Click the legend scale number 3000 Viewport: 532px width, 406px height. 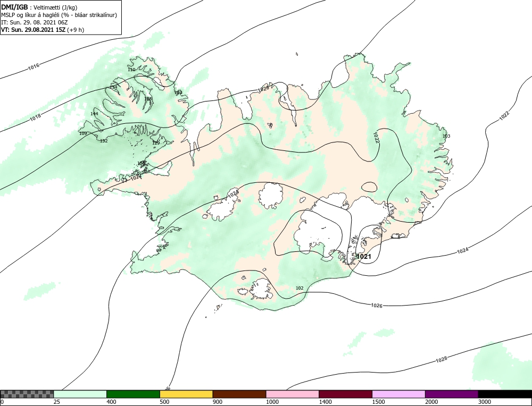[485, 402]
